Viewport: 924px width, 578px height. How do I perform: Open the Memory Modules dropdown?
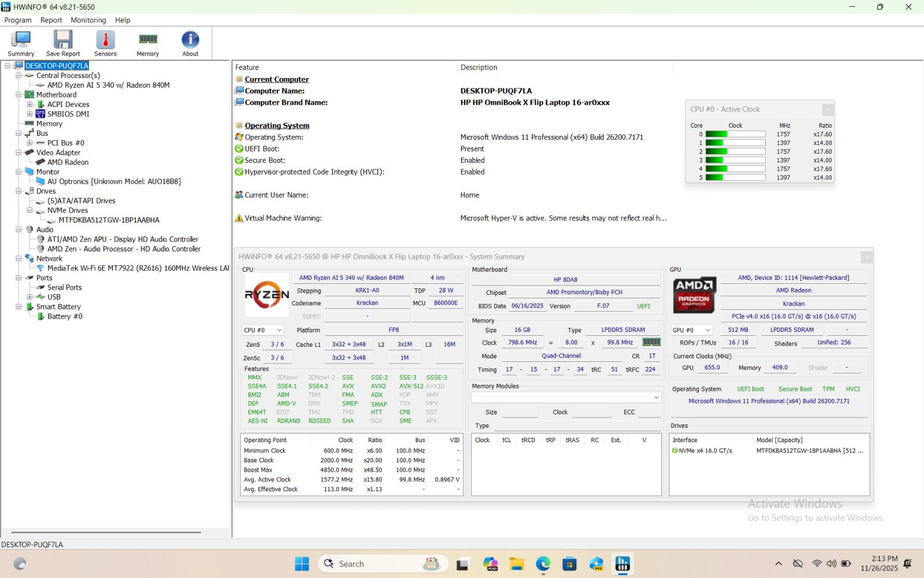coord(656,398)
